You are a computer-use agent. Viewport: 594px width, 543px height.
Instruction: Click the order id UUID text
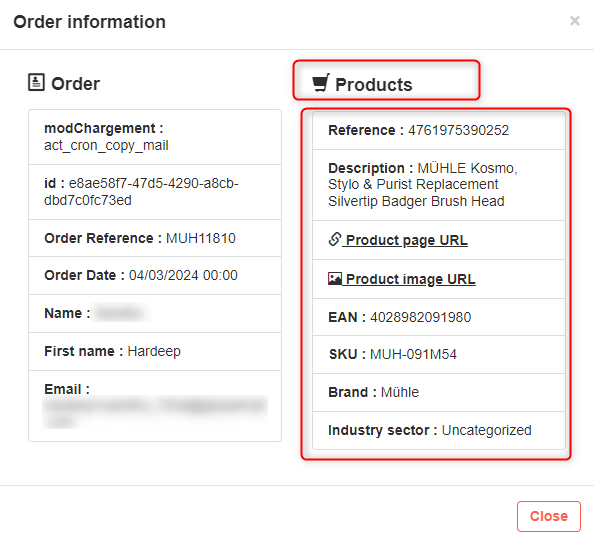tap(141, 192)
